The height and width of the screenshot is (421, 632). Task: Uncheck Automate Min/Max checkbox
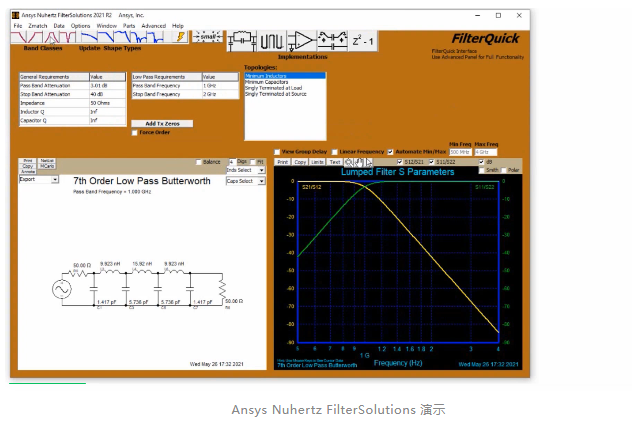tap(390, 152)
